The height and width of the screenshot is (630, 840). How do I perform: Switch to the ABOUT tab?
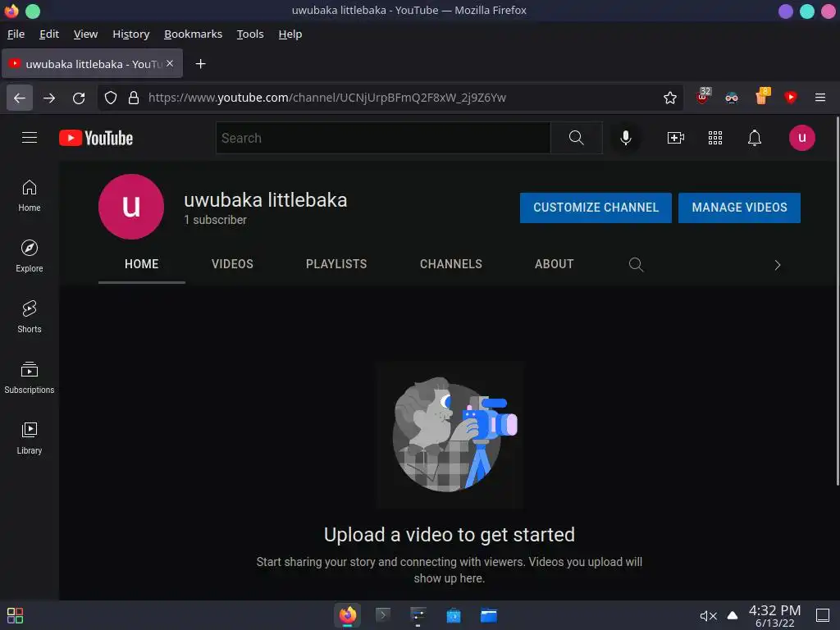point(555,264)
